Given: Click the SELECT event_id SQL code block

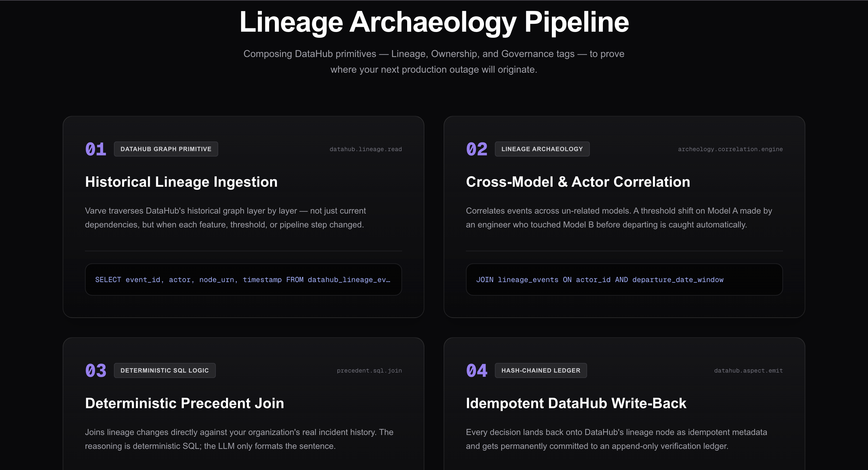Looking at the screenshot, I should coord(243,280).
